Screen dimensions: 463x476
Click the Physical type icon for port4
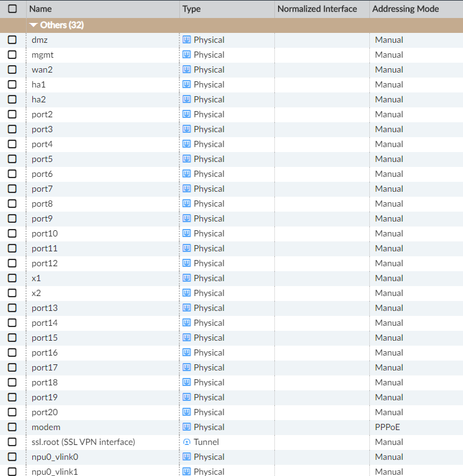187,144
